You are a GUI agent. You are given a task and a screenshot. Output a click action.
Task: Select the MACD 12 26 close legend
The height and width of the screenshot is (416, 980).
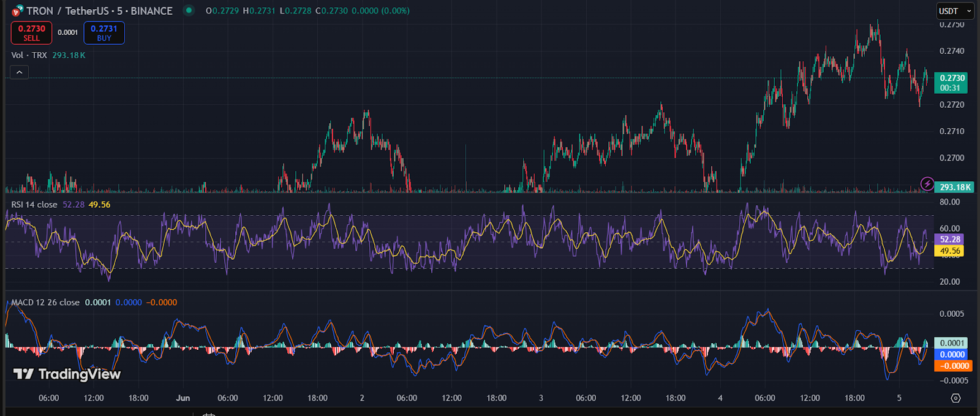tap(45, 303)
